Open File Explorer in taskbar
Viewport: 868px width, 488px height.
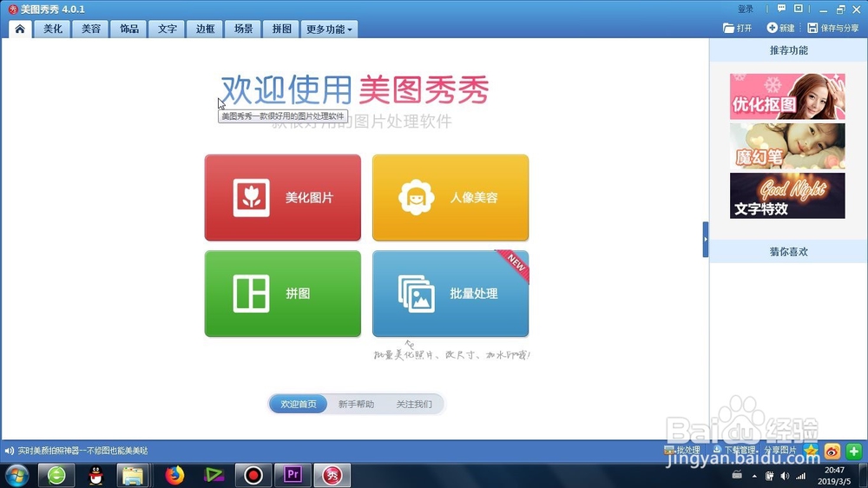(x=133, y=475)
